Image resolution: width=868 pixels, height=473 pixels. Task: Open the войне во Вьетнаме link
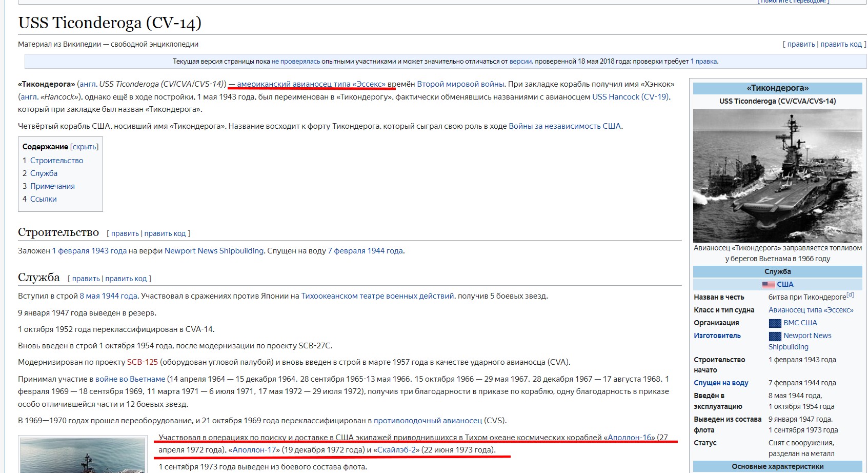pos(130,379)
